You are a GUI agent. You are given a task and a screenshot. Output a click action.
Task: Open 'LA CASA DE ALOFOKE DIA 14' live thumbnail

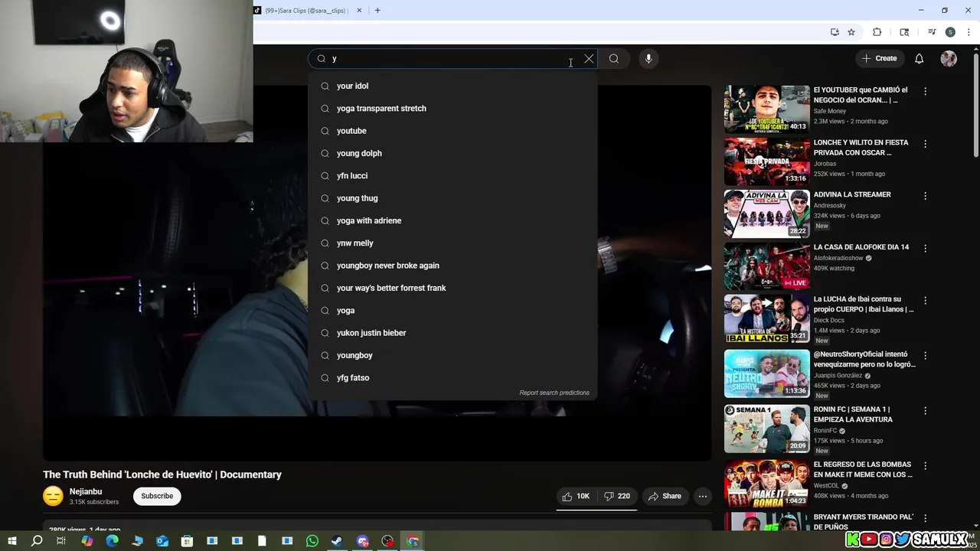point(766,266)
